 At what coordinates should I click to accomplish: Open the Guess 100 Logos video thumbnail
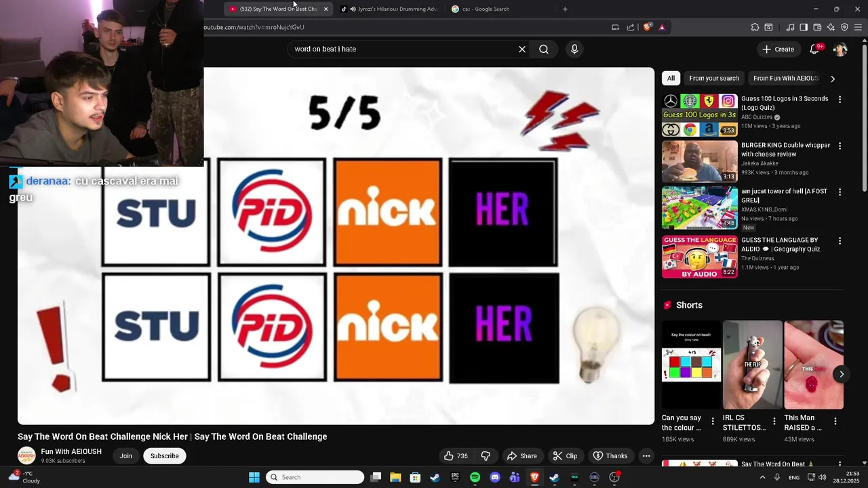coord(700,115)
